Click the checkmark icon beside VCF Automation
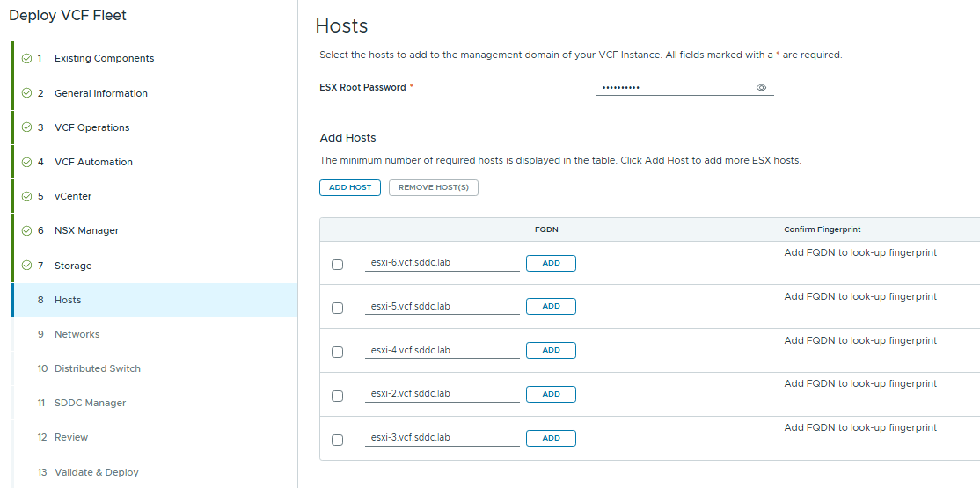 [26, 162]
